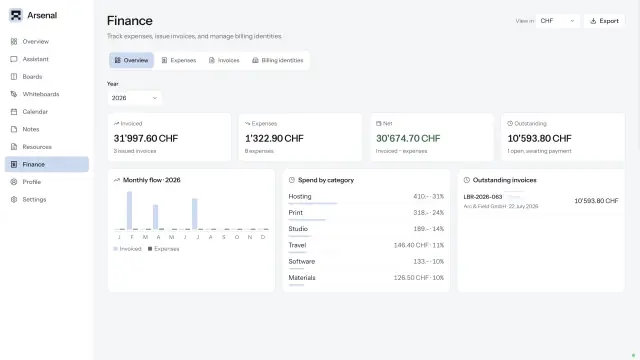Switch to the Billing identities tab

[278, 60]
